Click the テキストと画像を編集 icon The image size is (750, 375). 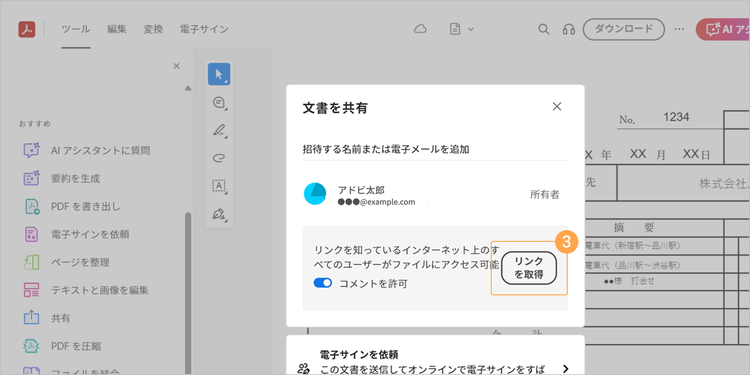32,290
